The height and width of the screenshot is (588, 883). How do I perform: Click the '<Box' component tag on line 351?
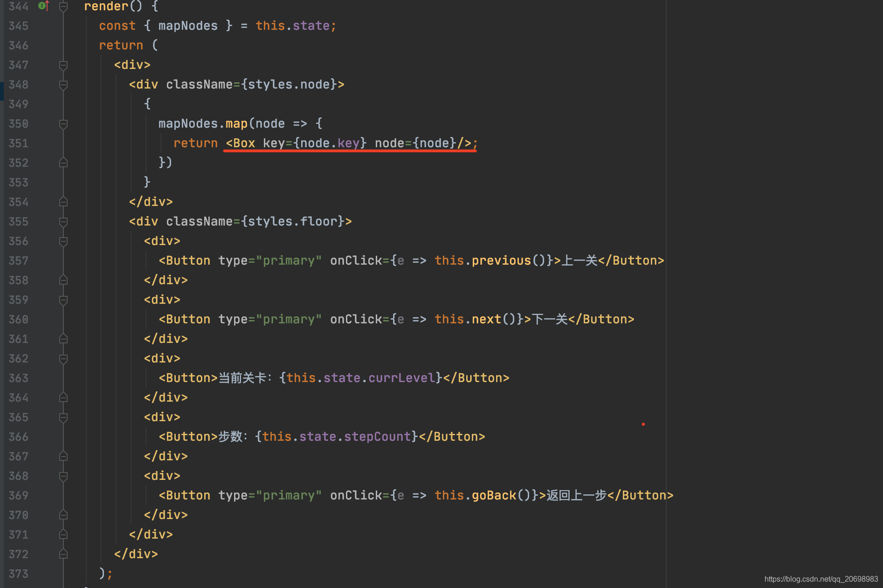(241, 144)
